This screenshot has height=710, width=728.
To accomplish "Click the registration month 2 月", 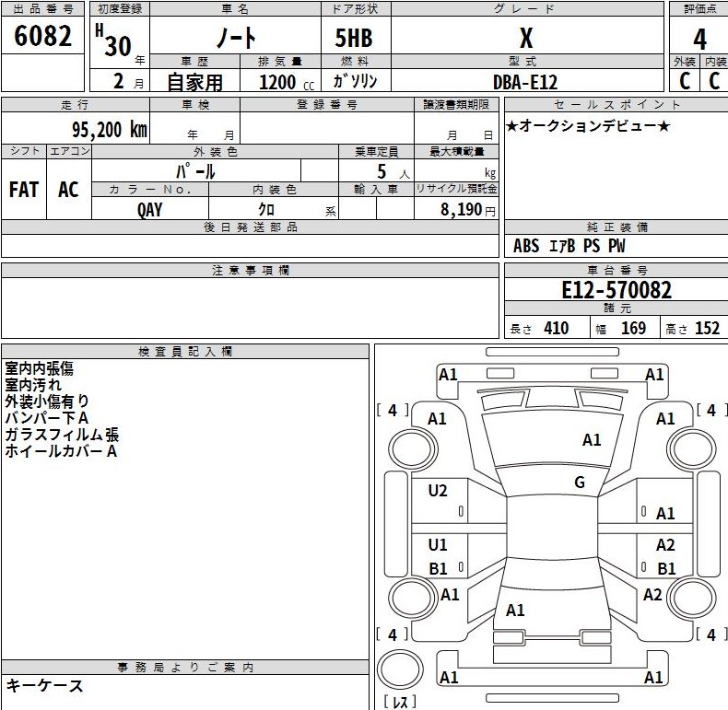I will coord(128,82).
